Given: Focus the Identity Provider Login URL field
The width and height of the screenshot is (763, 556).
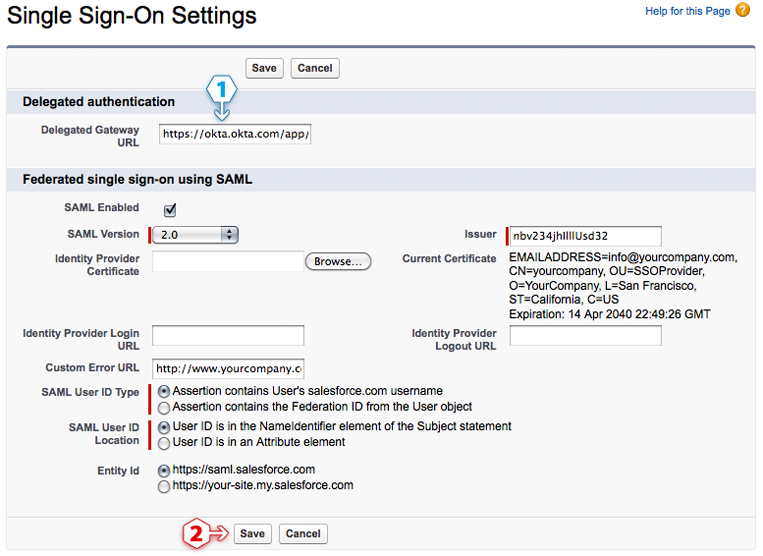Looking at the screenshot, I should 228,336.
